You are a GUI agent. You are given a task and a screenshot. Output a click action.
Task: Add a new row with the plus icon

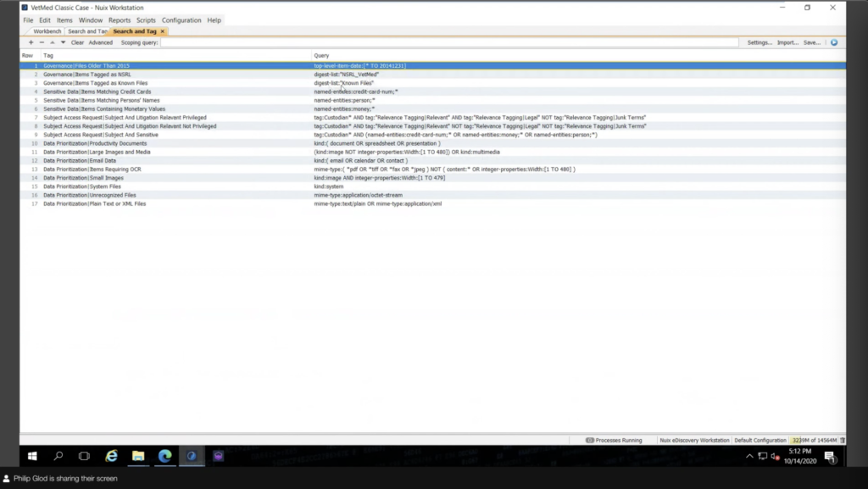tap(31, 42)
